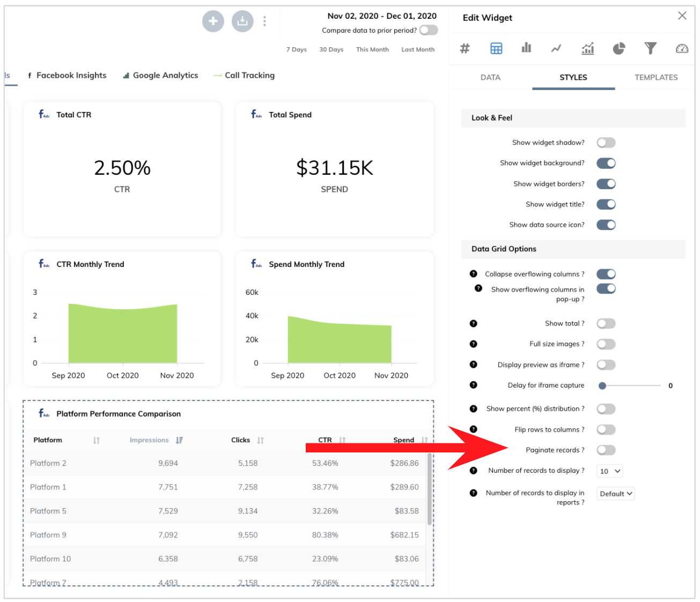Select the 7 Days date range
This screenshot has width=700, height=602.
point(297,49)
